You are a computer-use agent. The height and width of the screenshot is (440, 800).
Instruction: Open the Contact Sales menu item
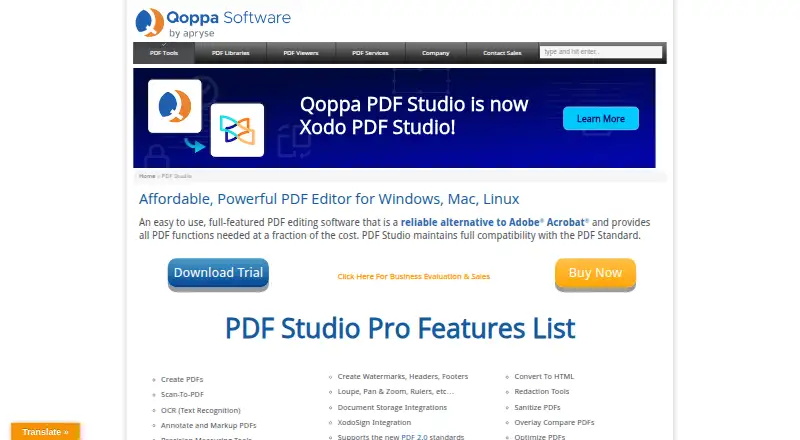coord(502,53)
